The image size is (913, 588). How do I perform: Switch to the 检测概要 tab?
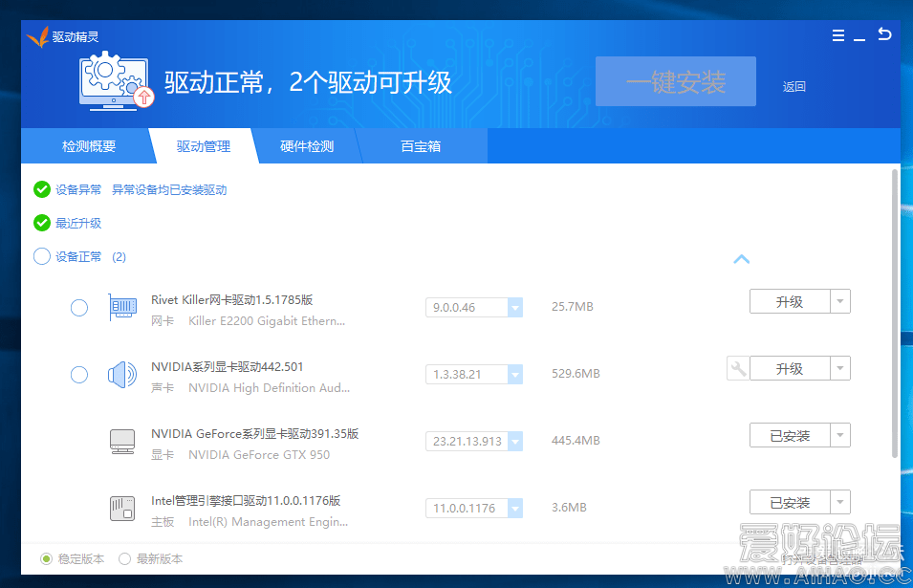[89, 146]
